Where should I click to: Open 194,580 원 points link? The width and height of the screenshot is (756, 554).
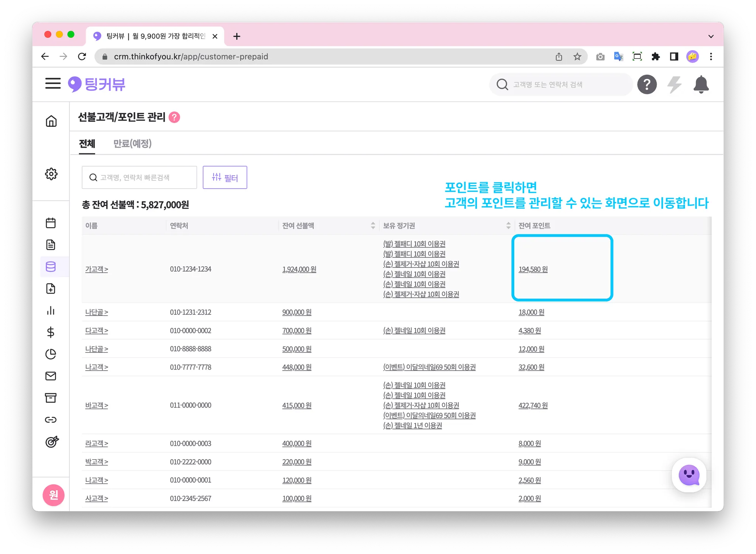point(533,269)
